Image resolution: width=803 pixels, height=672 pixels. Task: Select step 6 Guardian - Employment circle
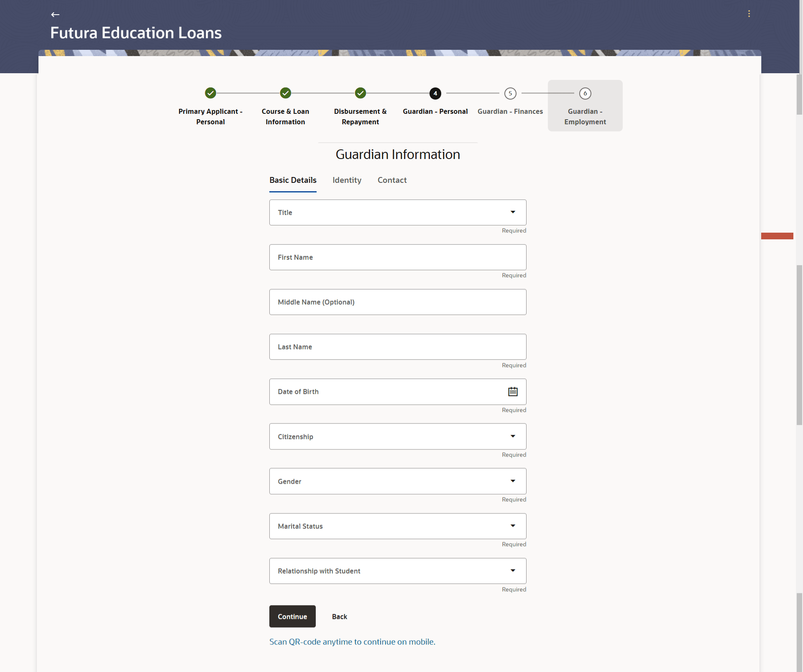coord(585,93)
